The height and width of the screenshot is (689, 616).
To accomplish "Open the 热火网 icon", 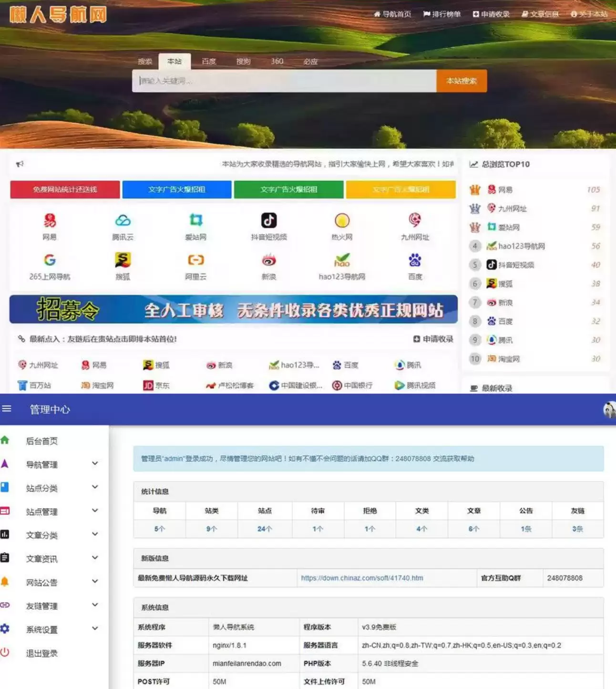I will pyautogui.click(x=342, y=220).
